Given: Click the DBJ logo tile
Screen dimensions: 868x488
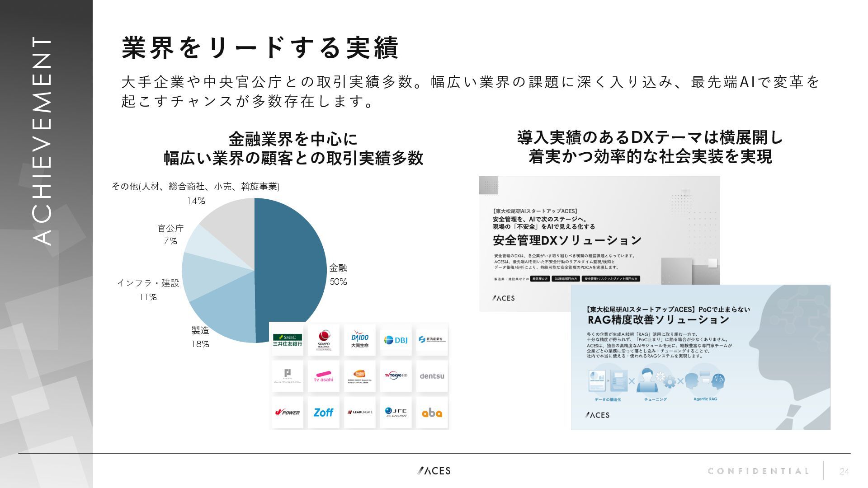Looking at the screenshot, I should click(x=396, y=340).
